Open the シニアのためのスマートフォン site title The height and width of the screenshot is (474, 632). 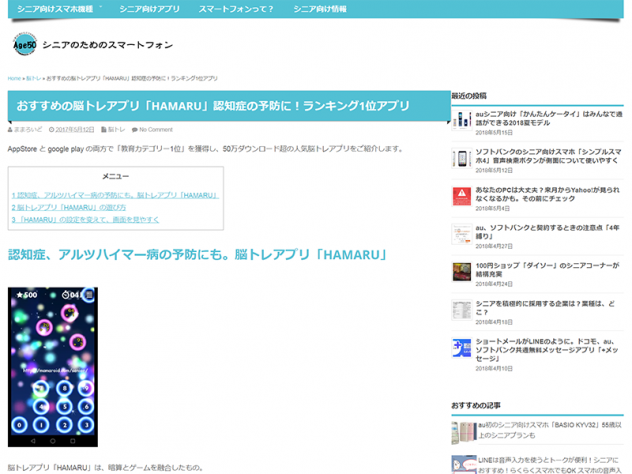click(108, 45)
